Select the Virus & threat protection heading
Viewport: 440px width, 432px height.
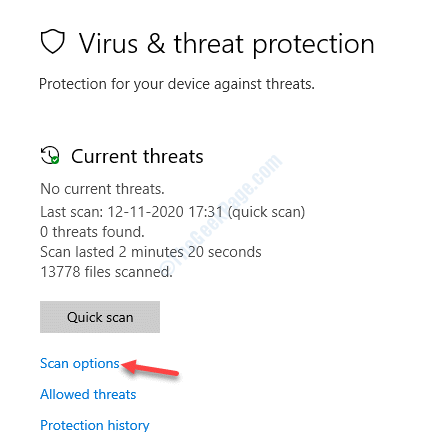227,44
